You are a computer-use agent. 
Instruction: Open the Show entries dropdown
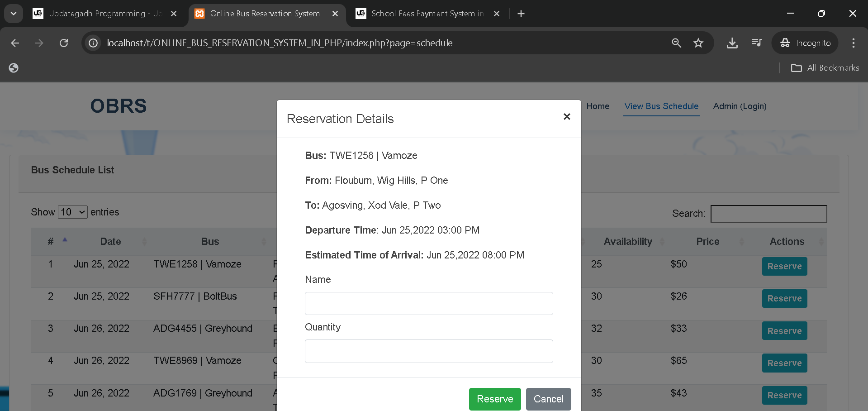72,212
